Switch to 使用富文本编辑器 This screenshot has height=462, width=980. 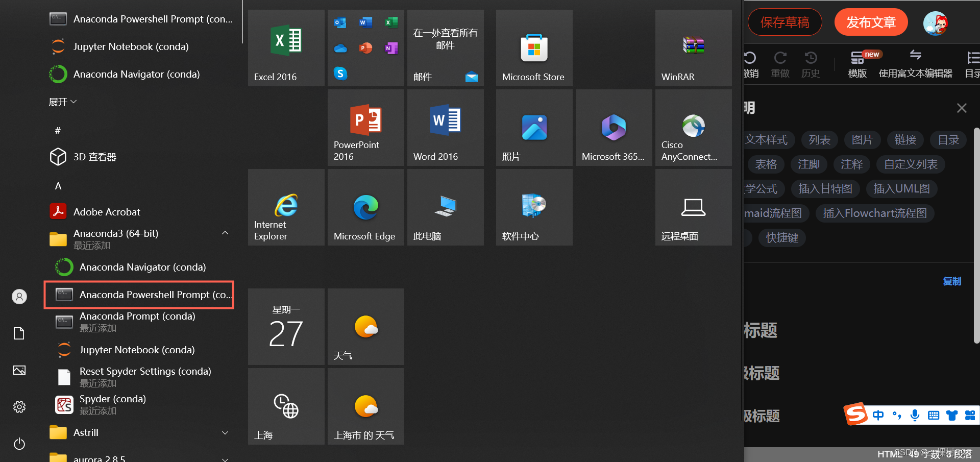click(916, 64)
